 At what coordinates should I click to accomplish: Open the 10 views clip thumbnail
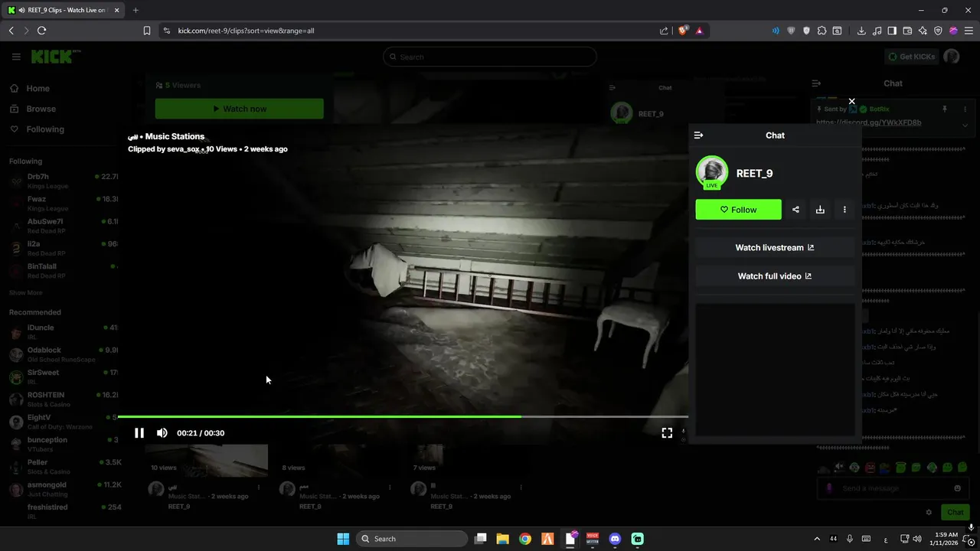(x=207, y=460)
